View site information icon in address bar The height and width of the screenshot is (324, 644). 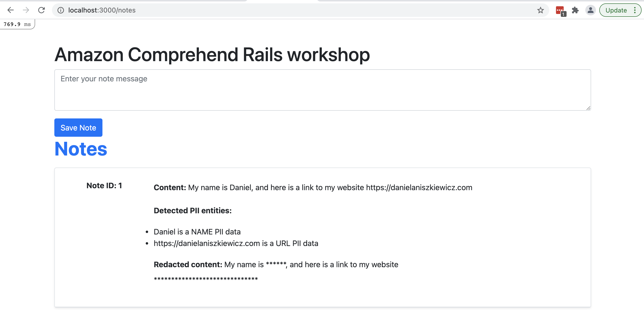pos(61,10)
